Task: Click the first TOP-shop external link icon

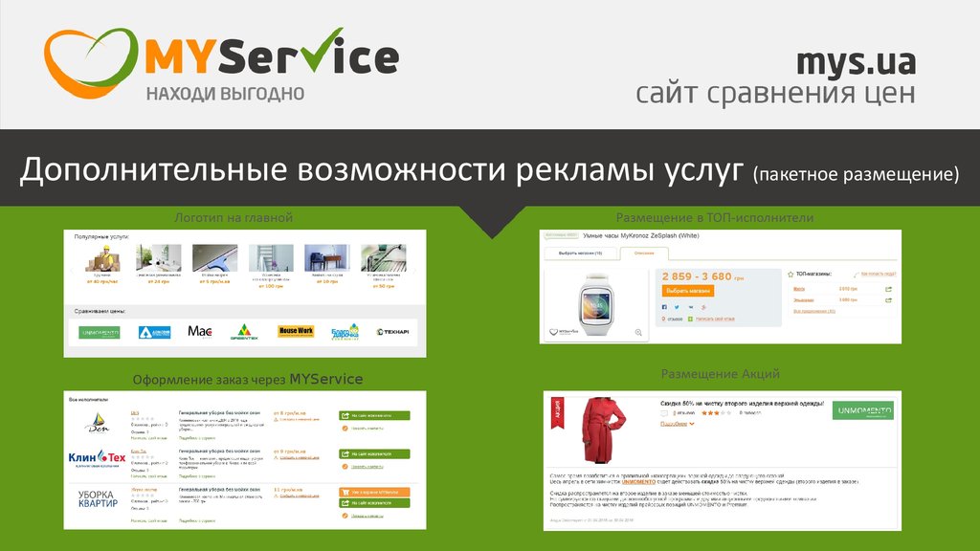Action: click(x=888, y=289)
